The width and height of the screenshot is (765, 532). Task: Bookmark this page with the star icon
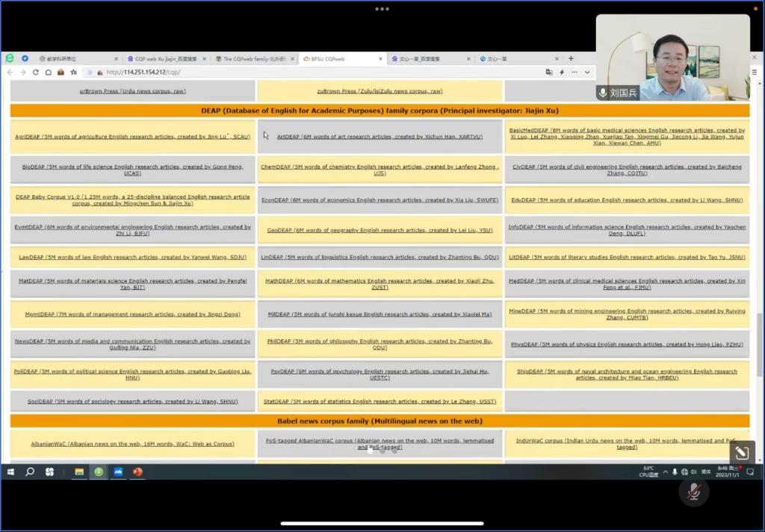tap(74, 72)
